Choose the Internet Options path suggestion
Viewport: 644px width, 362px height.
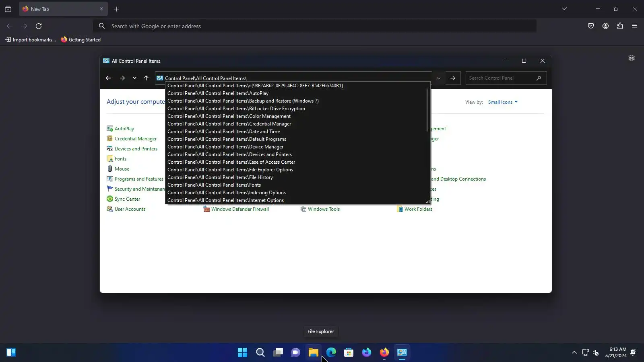tap(296, 200)
